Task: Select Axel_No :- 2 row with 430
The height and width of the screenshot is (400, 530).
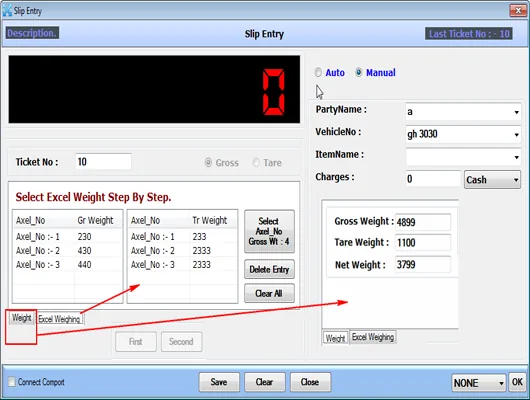Action: (68, 251)
